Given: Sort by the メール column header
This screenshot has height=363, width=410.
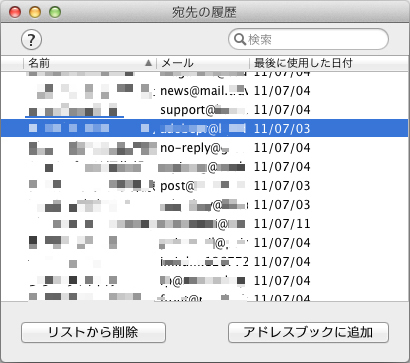Looking at the screenshot, I should (x=203, y=63).
